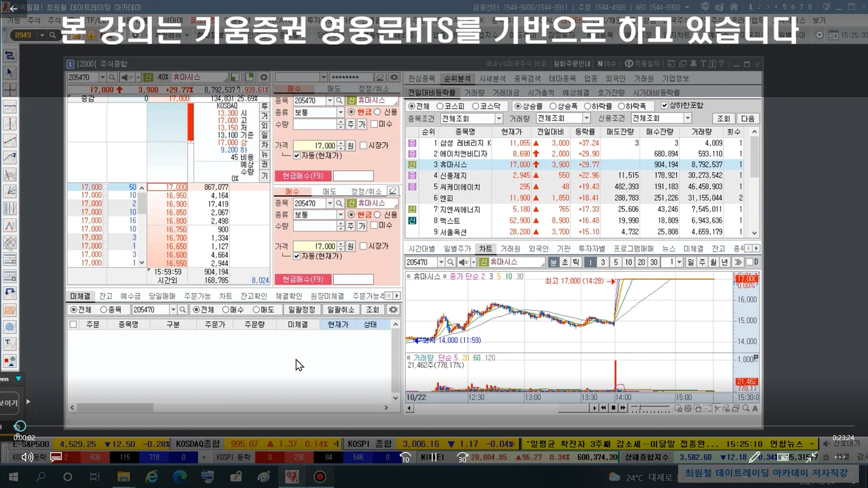Select 일 (daily) chart period button
Screen dimensions: 868x488
click(691, 262)
